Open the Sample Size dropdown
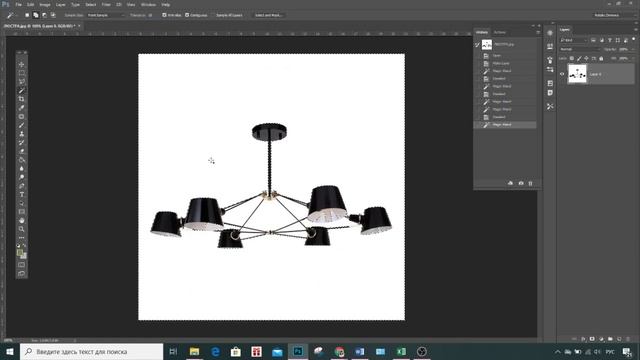Image resolution: width=640 pixels, height=360 pixels. pyautogui.click(x=105, y=15)
